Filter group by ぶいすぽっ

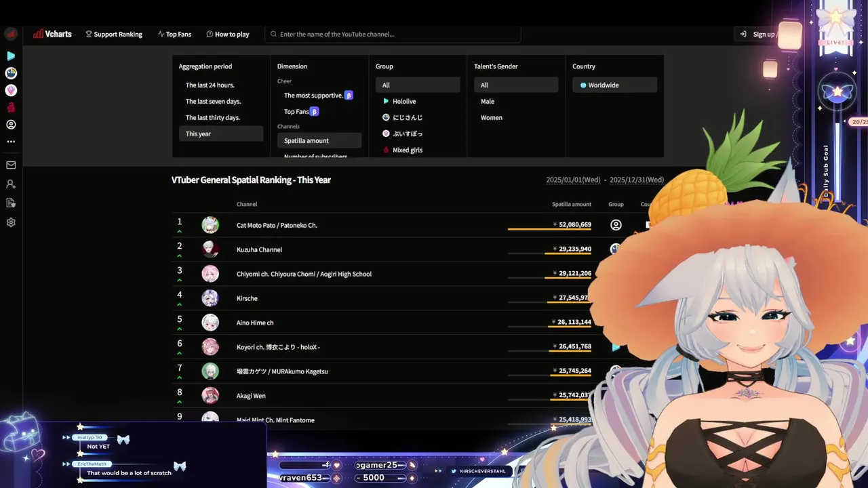coord(418,134)
